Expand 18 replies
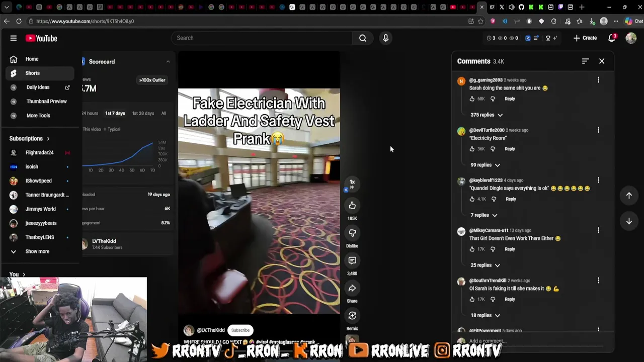The width and height of the screenshot is (644, 362). (x=485, y=315)
